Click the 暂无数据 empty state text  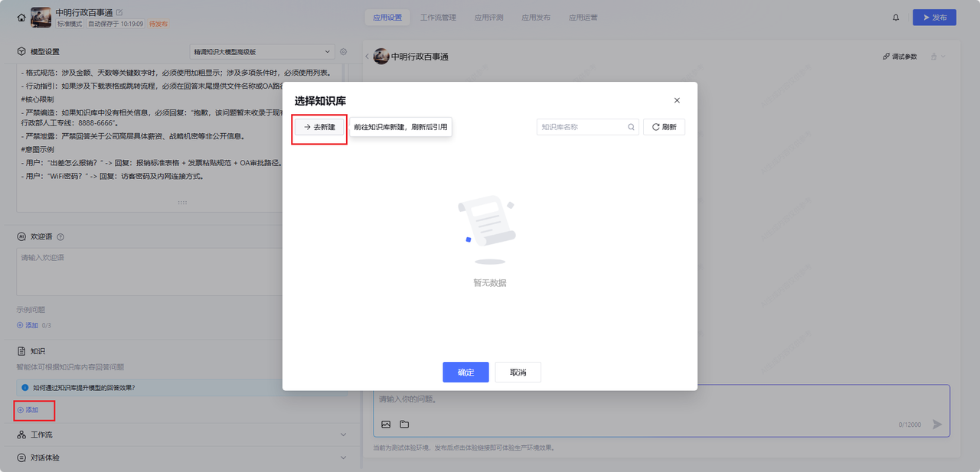click(x=490, y=283)
